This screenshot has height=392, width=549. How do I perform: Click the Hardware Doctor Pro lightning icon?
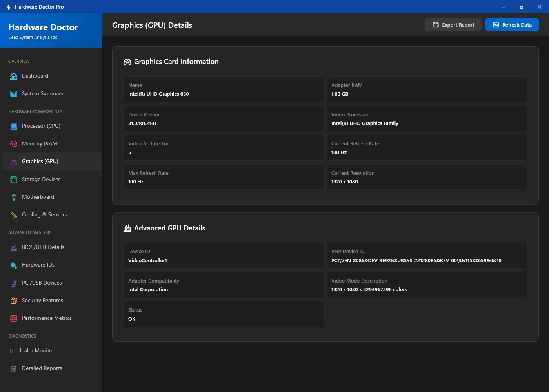tap(9, 7)
